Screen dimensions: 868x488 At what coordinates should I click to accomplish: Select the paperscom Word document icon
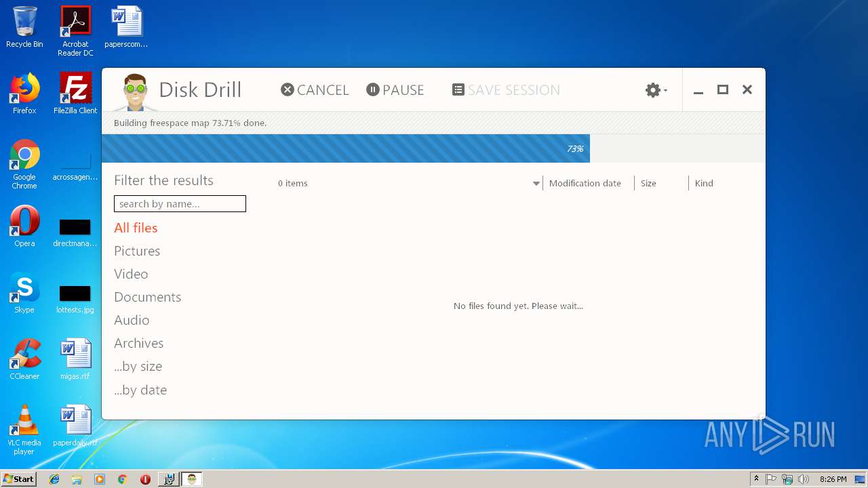126,28
